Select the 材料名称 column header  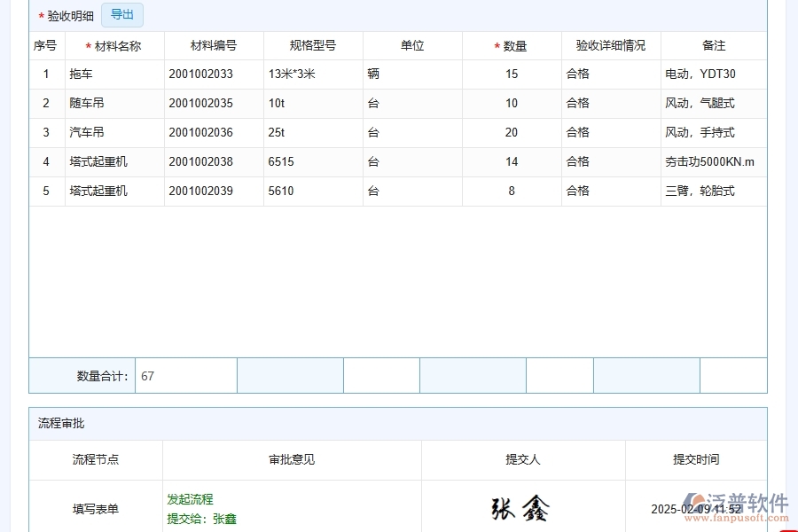[x=114, y=45]
